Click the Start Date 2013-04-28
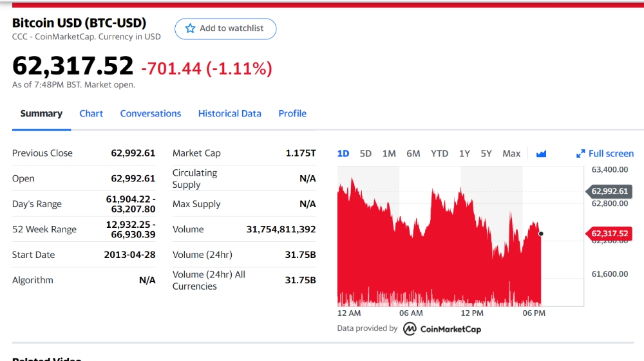The width and height of the screenshot is (644, 361). (x=130, y=255)
